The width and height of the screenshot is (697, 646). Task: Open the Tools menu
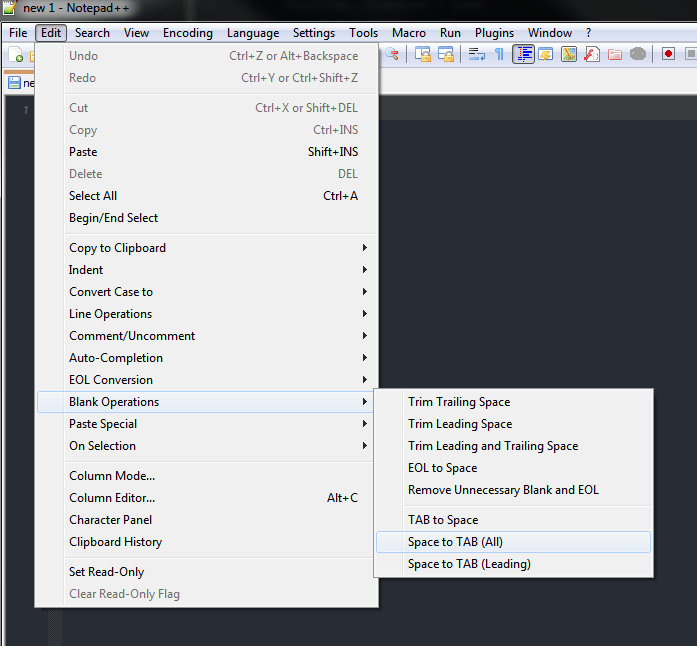tap(363, 33)
